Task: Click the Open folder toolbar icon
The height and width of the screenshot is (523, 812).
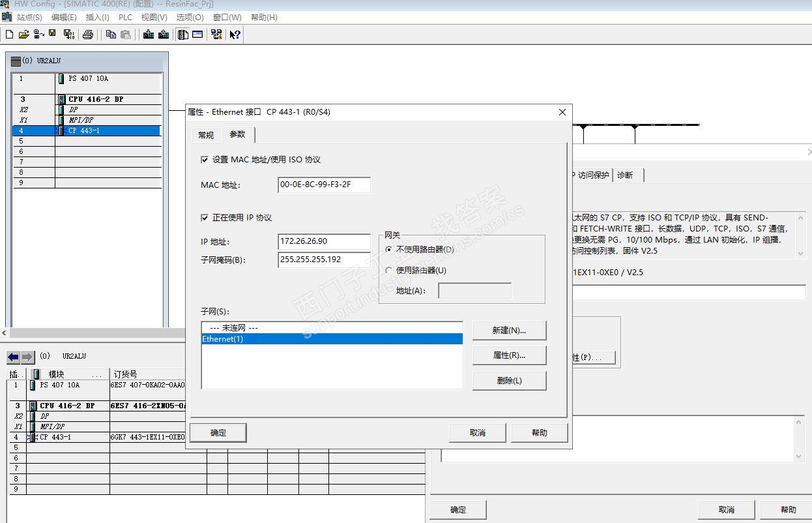Action: click(x=23, y=35)
